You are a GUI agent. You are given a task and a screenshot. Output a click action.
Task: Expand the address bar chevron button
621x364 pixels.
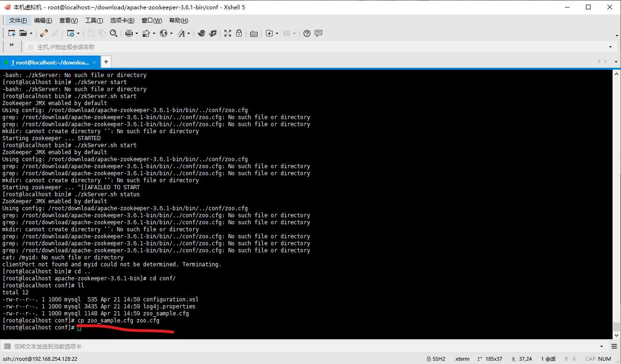[12, 45]
